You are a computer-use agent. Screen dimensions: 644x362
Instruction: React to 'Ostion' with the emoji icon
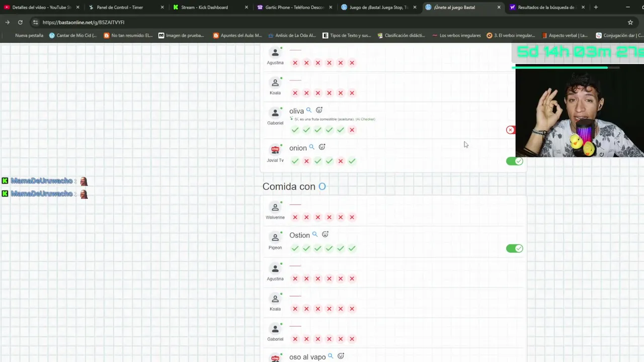[325, 234]
